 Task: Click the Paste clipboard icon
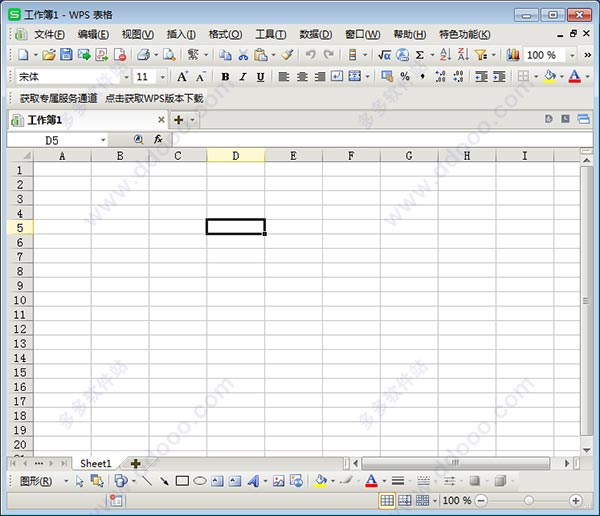click(x=261, y=55)
